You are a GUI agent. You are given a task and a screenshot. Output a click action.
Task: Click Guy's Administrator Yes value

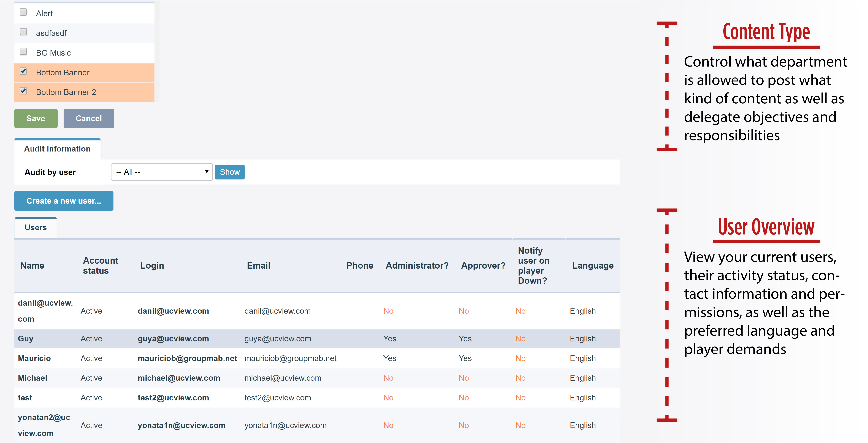point(390,339)
